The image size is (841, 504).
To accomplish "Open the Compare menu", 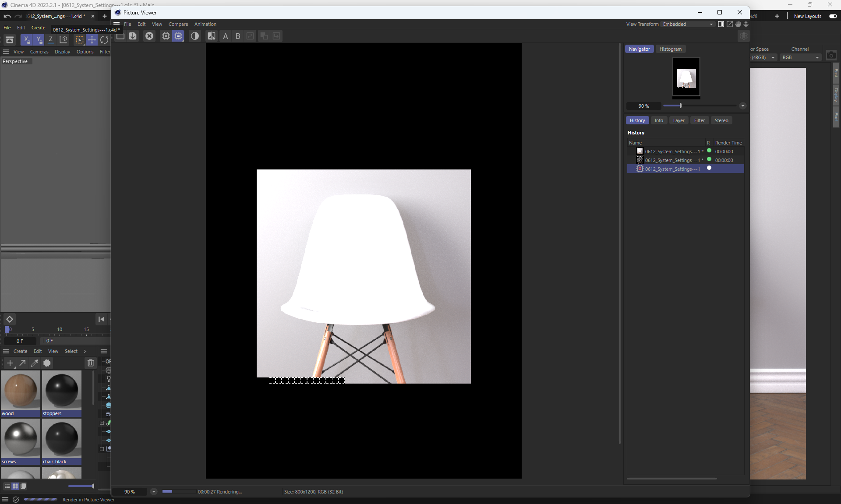I will coord(178,25).
